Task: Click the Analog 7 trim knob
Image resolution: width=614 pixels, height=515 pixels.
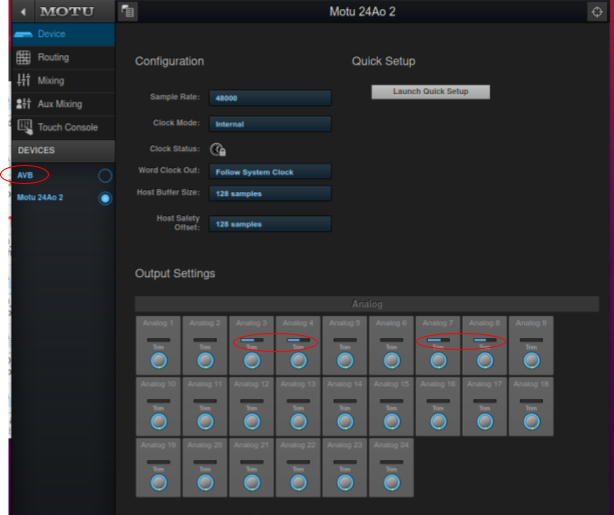Action: point(438,361)
